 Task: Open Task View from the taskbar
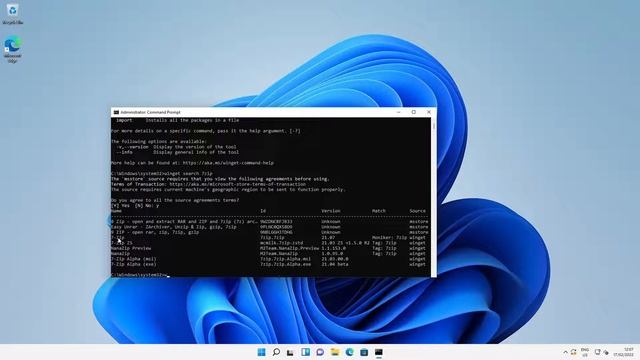[x=291, y=352]
